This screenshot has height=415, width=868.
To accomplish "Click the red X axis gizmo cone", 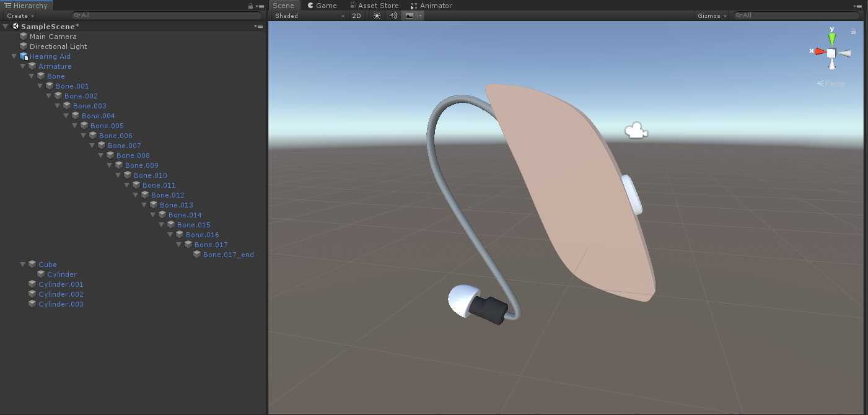I will coord(819,52).
